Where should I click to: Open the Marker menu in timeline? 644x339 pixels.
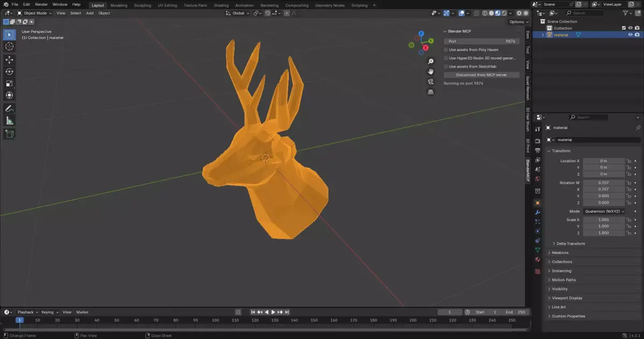click(82, 312)
